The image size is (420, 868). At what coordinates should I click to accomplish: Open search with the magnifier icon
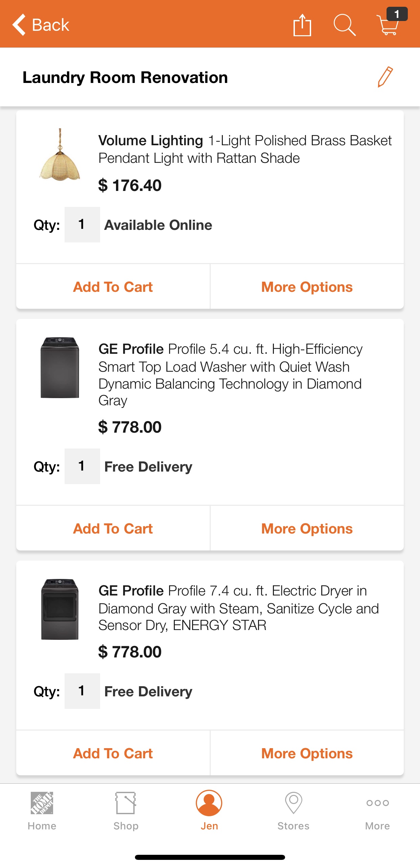tap(344, 25)
